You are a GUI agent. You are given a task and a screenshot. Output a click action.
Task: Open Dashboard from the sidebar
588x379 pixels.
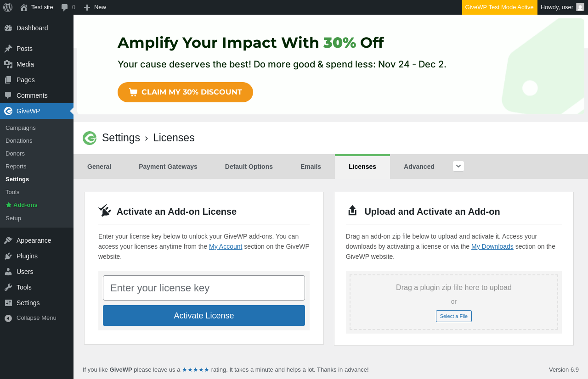(x=32, y=28)
